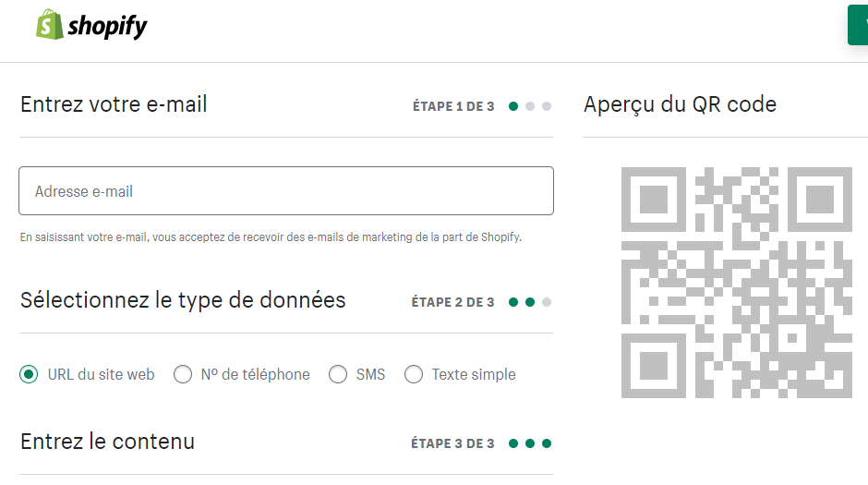Click the Aperçu du QR code heading
Screen dimensions: 868x485
click(680, 104)
